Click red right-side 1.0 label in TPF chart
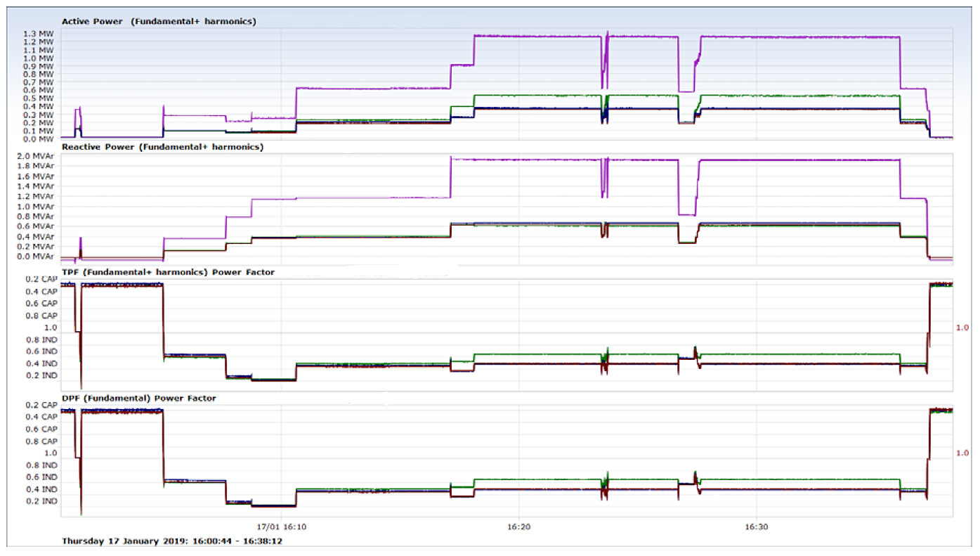The width and height of the screenshot is (980, 556). (x=963, y=328)
